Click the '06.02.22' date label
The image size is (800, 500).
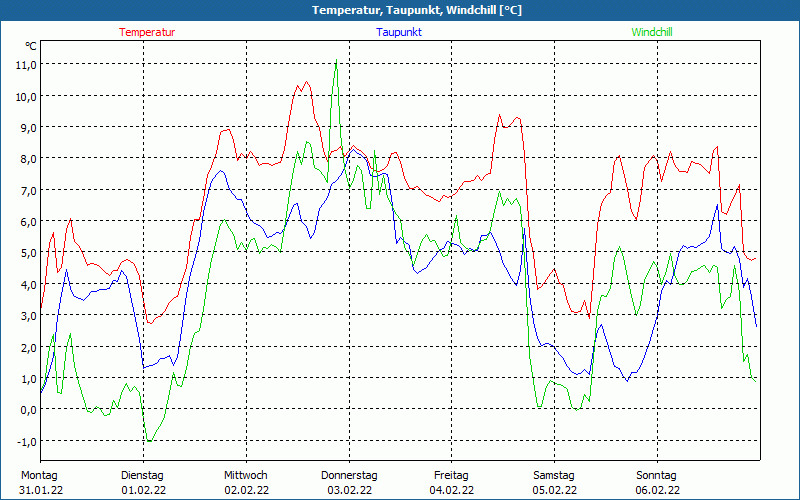pos(658,490)
